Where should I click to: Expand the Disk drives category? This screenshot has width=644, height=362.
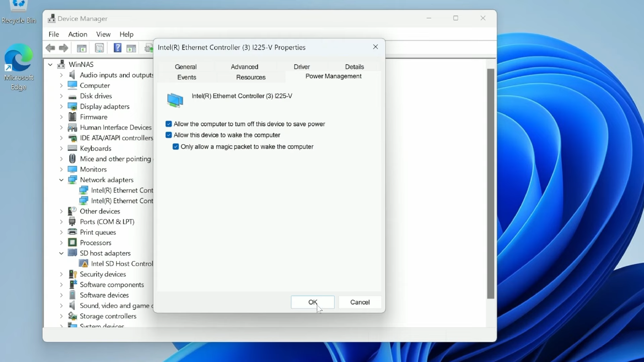[60, 96]
